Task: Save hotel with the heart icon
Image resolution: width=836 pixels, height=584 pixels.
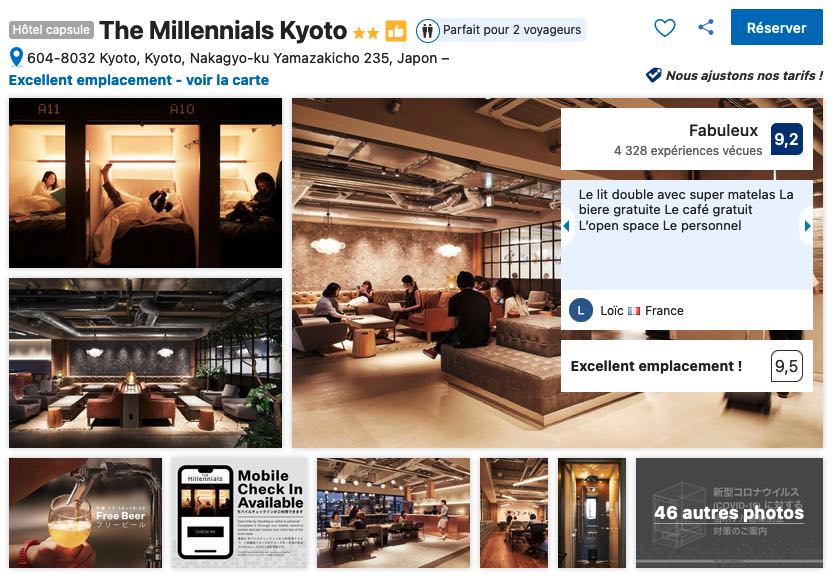Action: point(665,28)
